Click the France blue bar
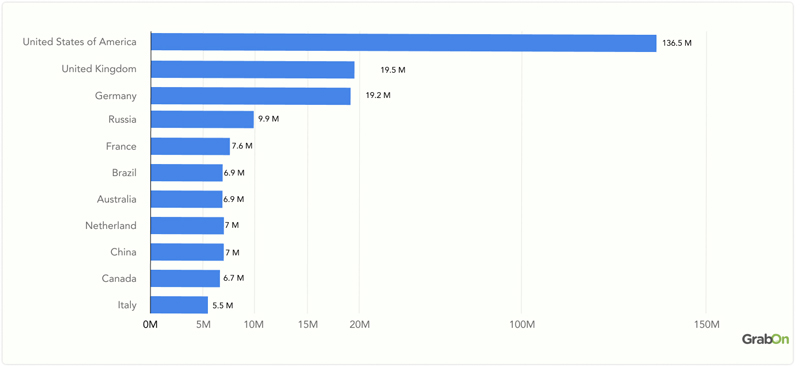This screenshot has height=366, width=800. tap(190, 147)
